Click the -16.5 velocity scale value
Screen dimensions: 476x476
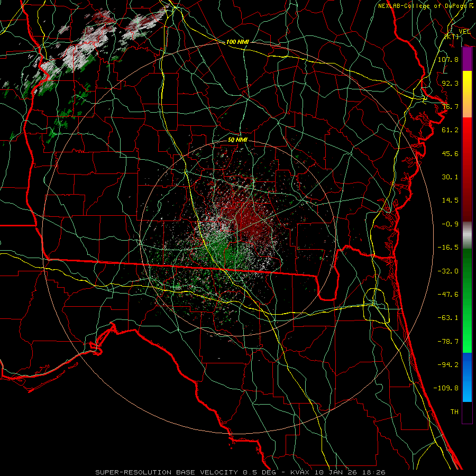448,248
